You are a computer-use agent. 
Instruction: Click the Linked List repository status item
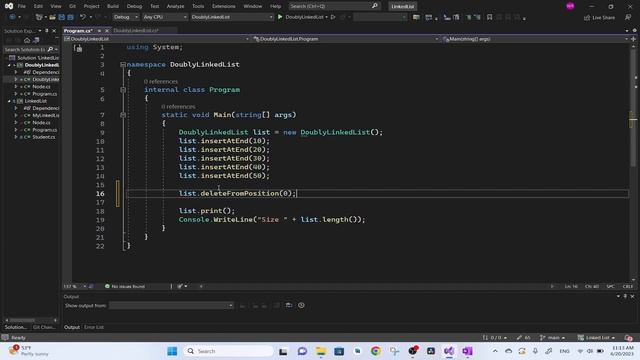(596, 338)
